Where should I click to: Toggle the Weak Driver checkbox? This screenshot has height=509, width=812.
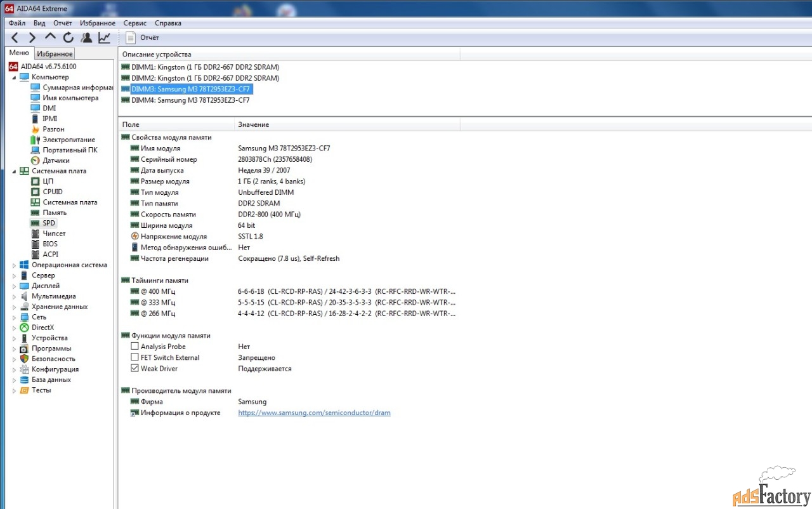point(134,368)
